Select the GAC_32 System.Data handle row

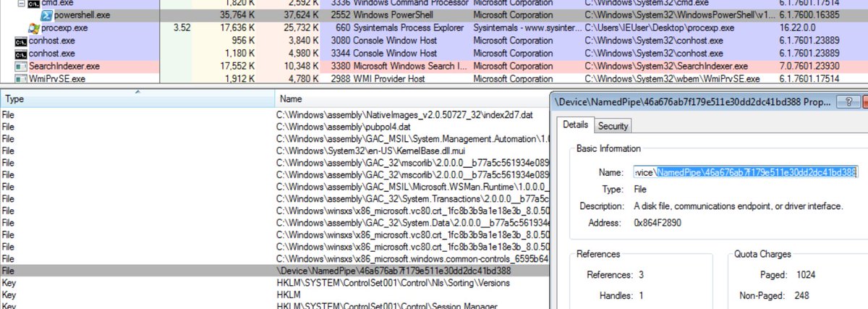tap(275, 223)
